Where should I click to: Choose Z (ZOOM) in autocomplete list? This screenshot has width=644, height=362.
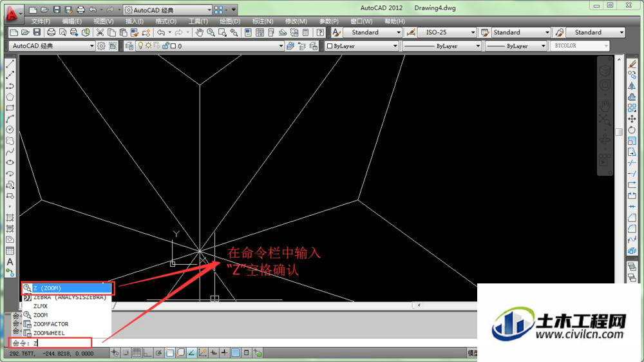tap(68, 288)
